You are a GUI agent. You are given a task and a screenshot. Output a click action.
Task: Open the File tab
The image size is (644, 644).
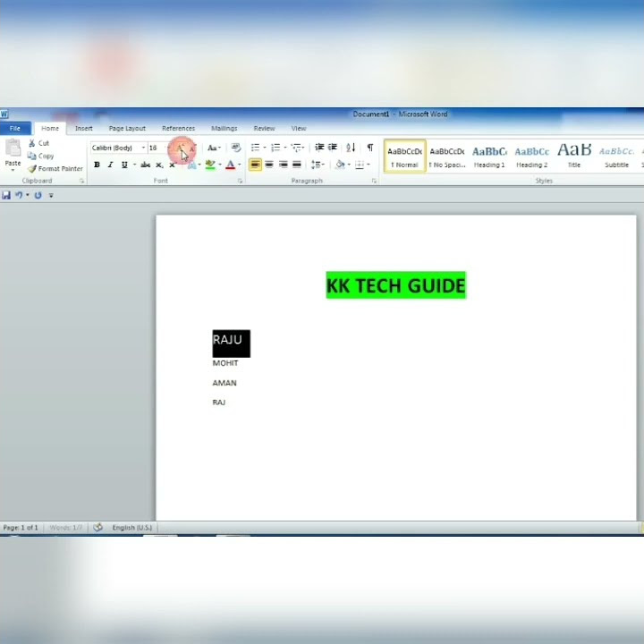point(15,128)
